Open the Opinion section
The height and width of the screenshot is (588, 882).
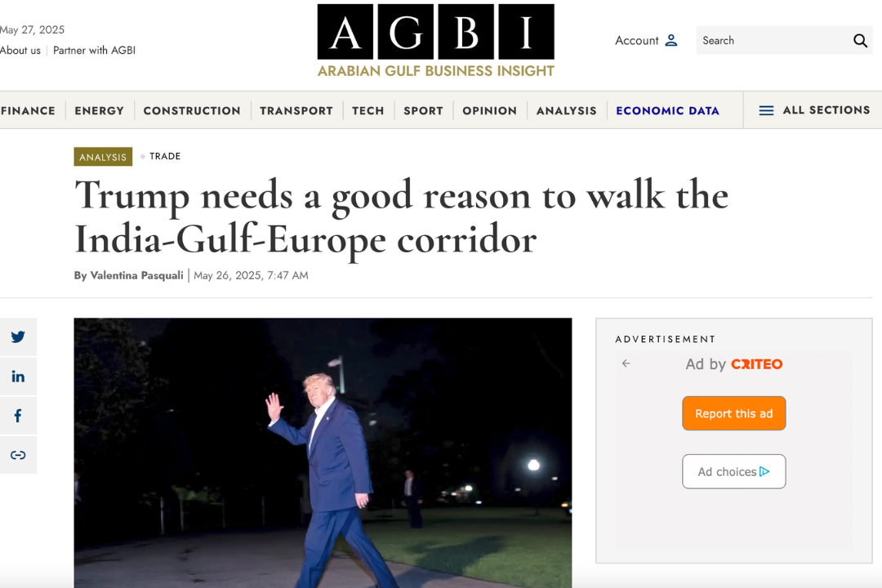(x=489, y=111)
